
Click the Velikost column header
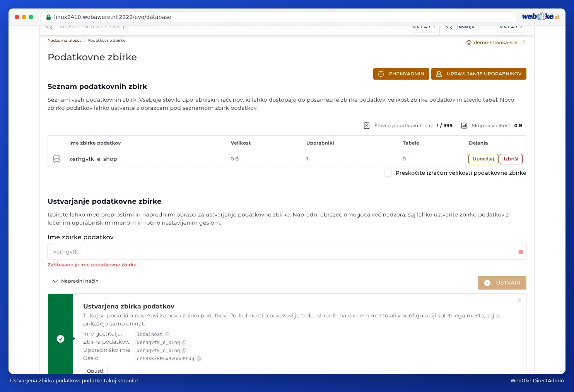(241, 143)
